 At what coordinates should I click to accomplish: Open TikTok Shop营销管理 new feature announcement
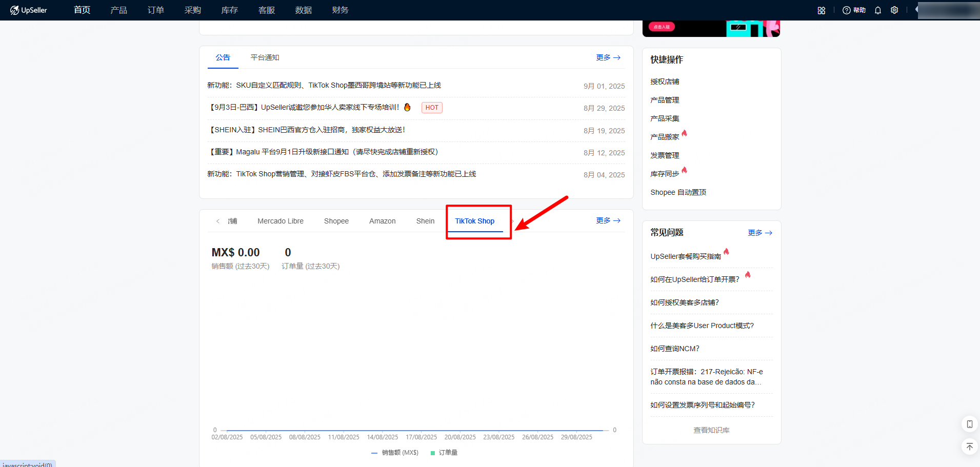click(x=342, y=174)
